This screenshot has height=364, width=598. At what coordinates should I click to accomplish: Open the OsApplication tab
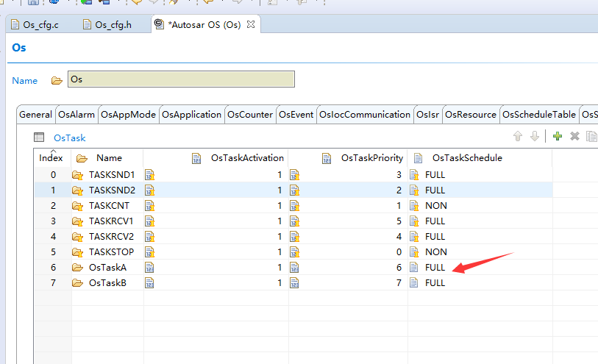click(x=191, y=115)
